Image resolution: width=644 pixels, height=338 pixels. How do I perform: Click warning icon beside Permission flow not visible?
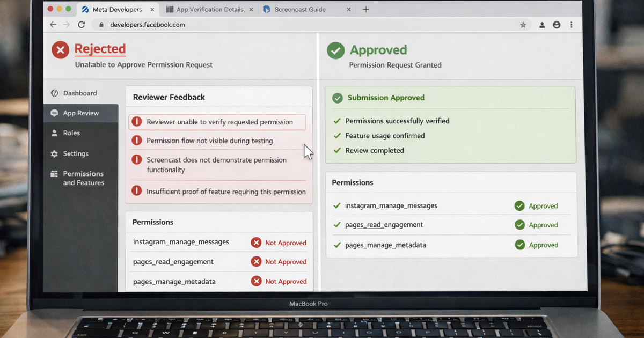(137, 141)
